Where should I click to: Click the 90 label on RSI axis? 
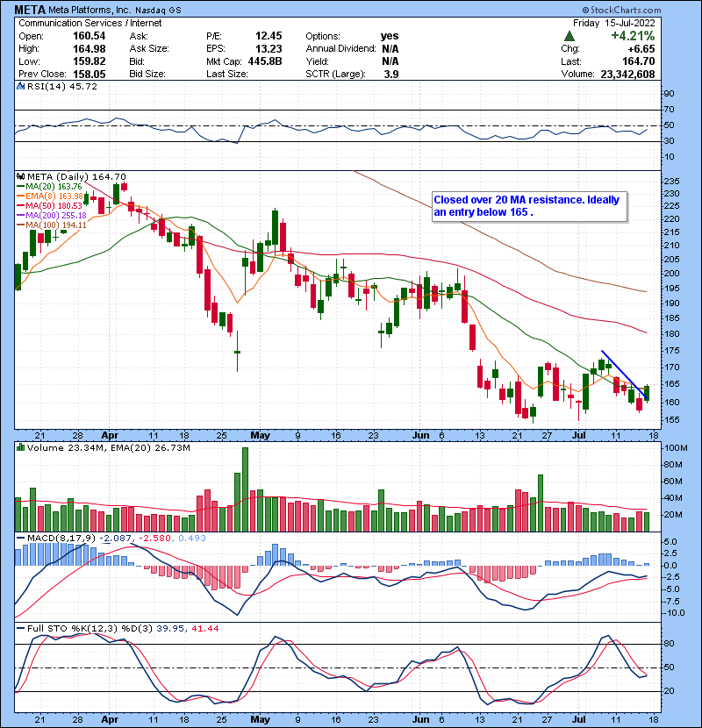[669, 94]
